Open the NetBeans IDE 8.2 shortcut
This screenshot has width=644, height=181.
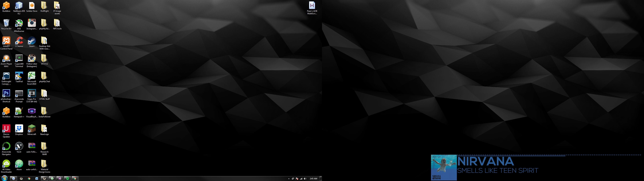[19, 8]
